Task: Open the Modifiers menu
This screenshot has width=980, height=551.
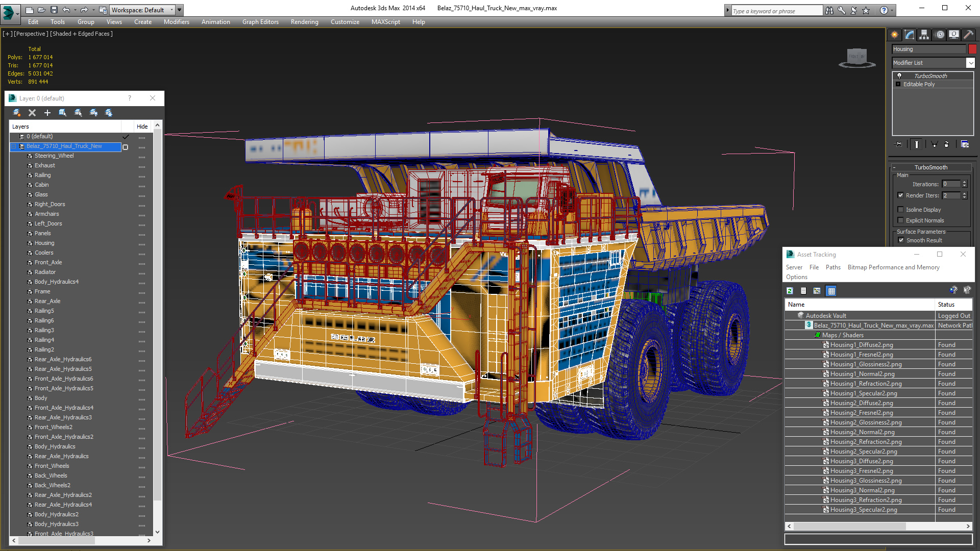Action: pos(177,22)
